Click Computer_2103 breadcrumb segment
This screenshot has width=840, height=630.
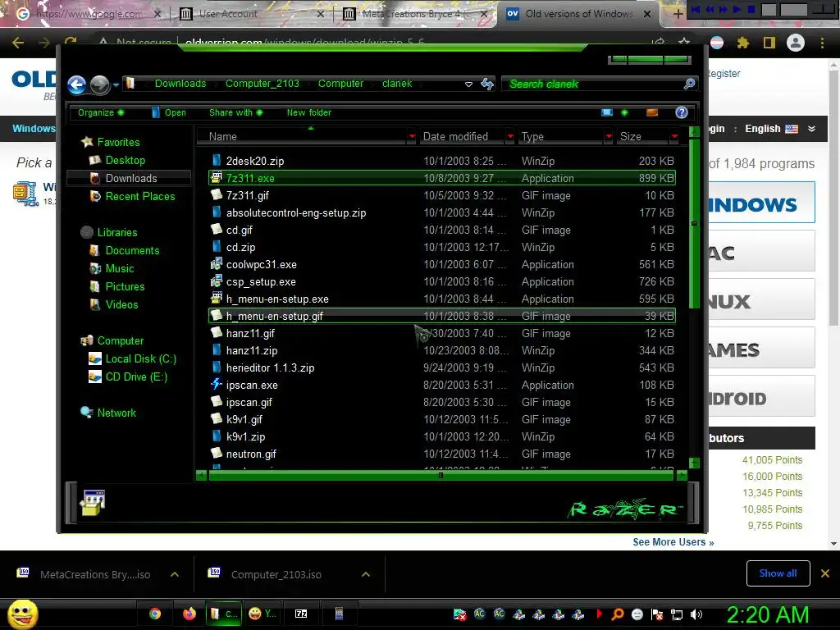[262, 84]
